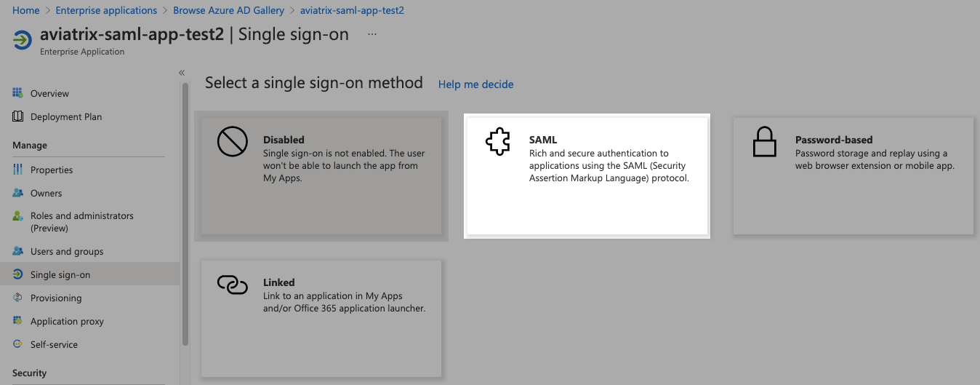Click the Linked chain icon
Image resolution: width=980 pixels, height=385 pixels.
(233, 285)
